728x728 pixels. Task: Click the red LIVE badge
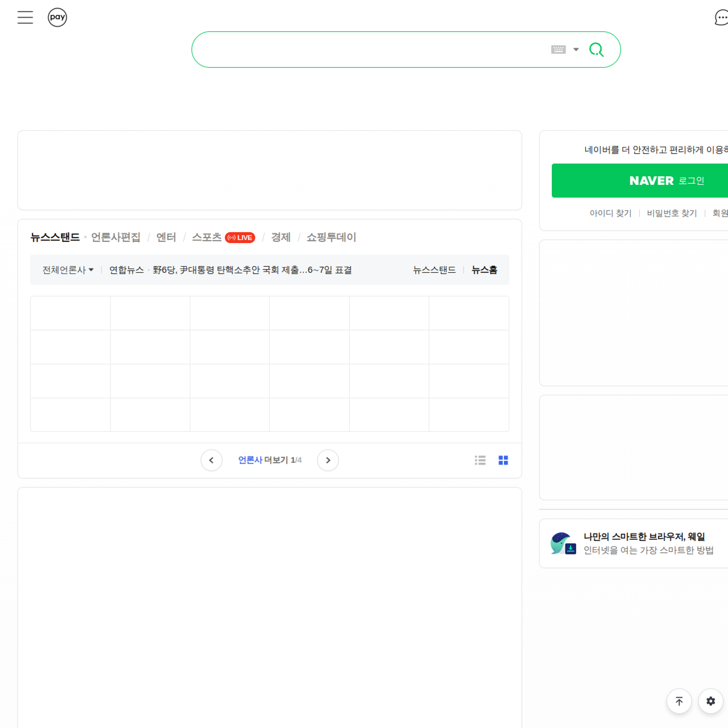click(x=240, y=237)
